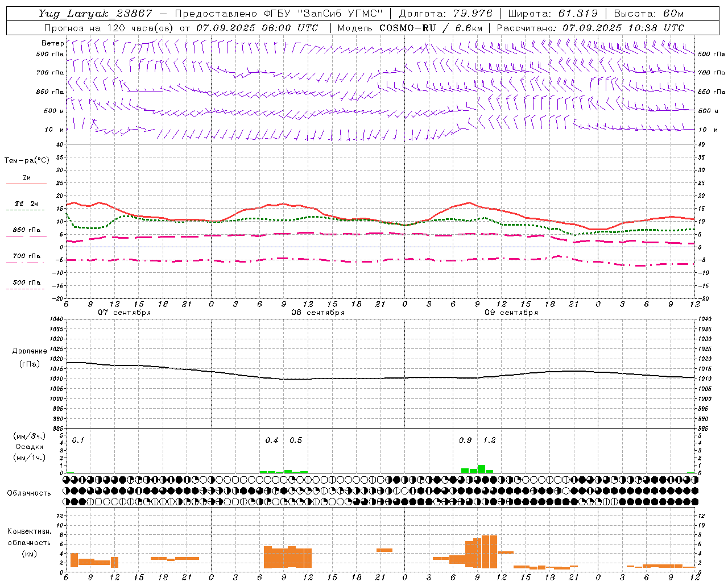Click the tallest orange convective cloud bar

coord(489,552)
